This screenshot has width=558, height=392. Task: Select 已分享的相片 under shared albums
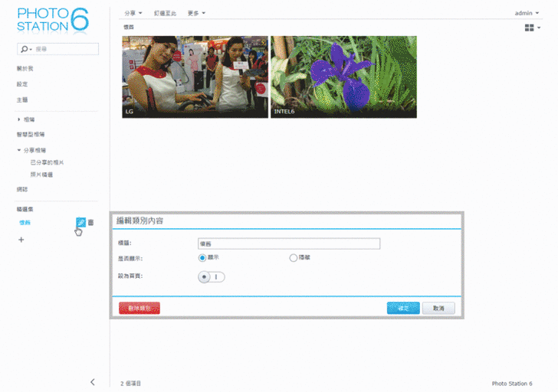[x=47, y=162]
